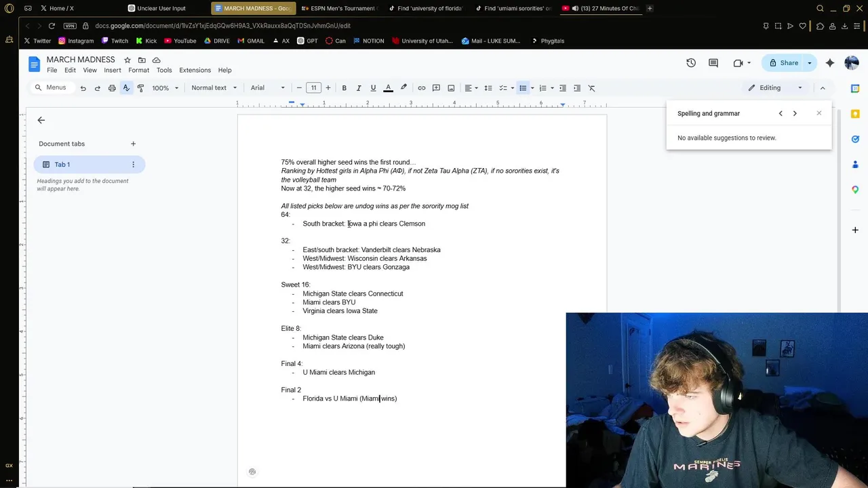
Task: Open the YouTube bookmark
Action: tap(180, 41)
